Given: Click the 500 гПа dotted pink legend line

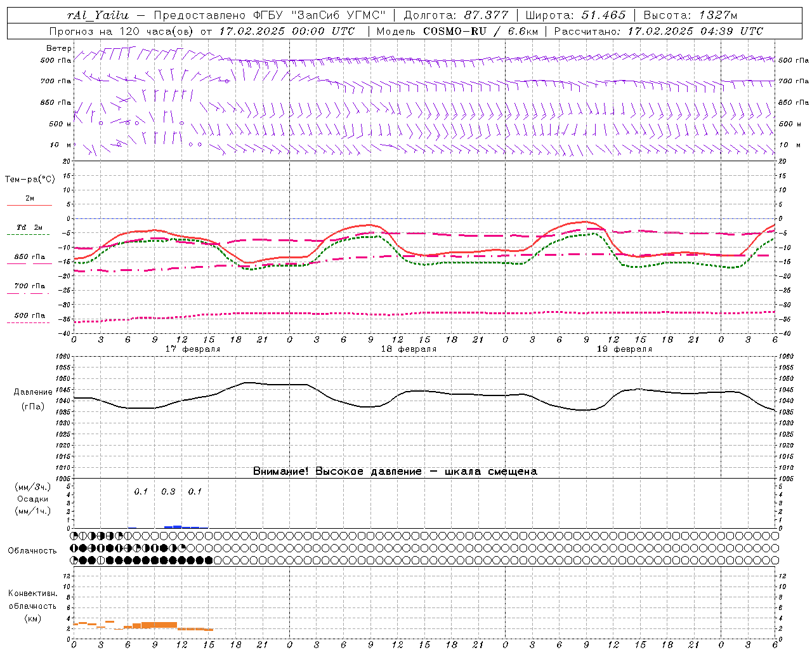Looking at the screenshot, I should 29,322.
